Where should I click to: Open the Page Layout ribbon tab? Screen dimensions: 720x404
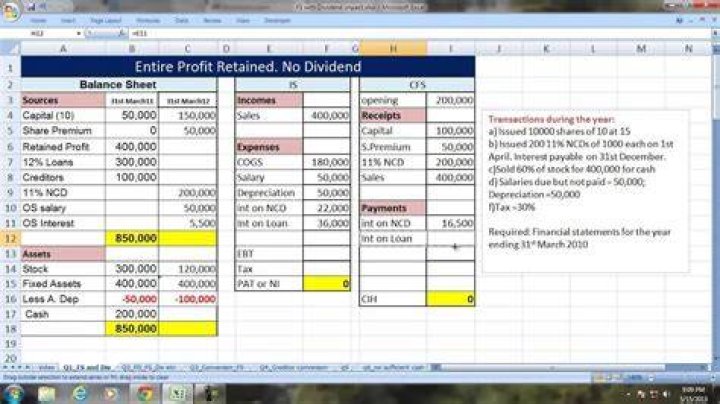[x=106, y=21]
